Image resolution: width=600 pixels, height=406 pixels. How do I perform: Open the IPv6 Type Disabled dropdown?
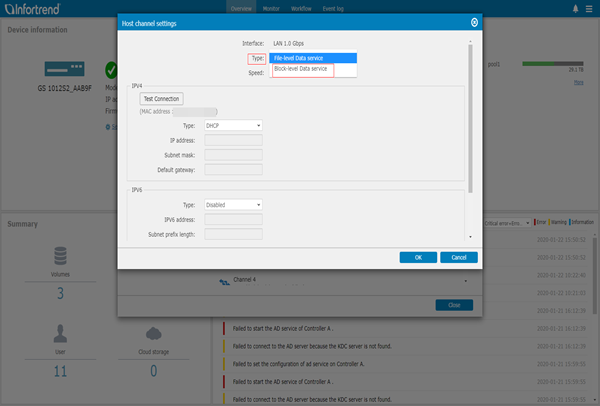coord(233,203)
